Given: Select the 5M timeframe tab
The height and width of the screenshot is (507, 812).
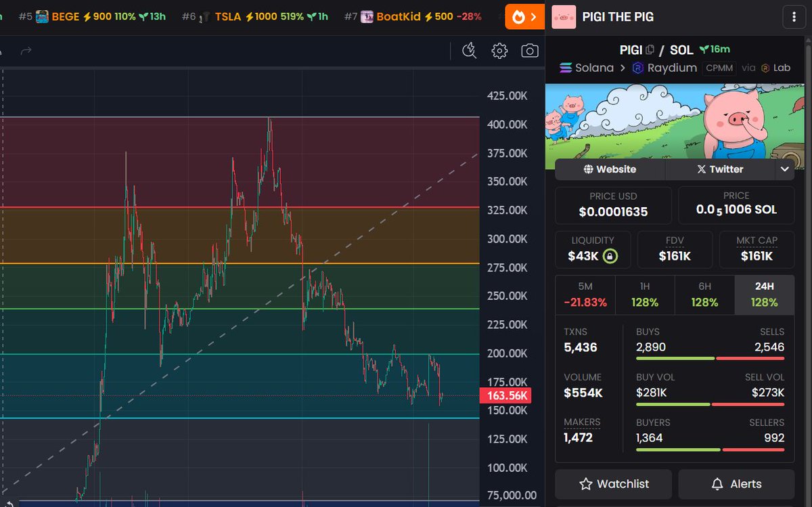Looking at the screenshot, I should tap(585, 294).
